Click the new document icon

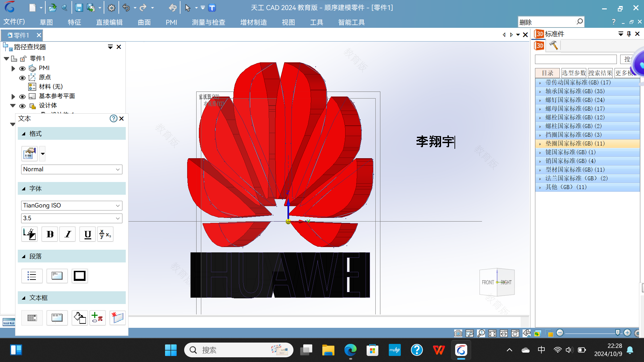(x=32, y=8)
